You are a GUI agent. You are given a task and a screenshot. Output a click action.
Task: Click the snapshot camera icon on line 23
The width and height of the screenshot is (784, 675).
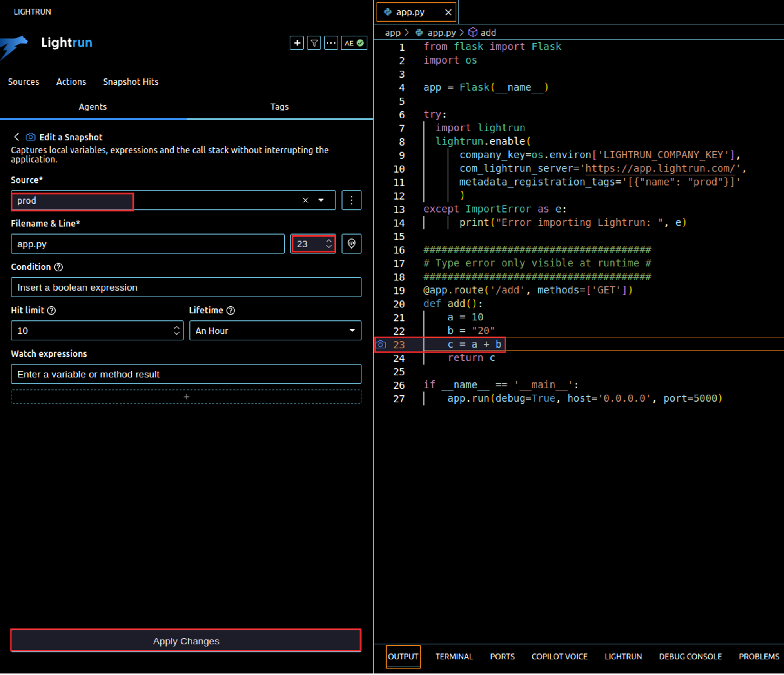point(381,345)
